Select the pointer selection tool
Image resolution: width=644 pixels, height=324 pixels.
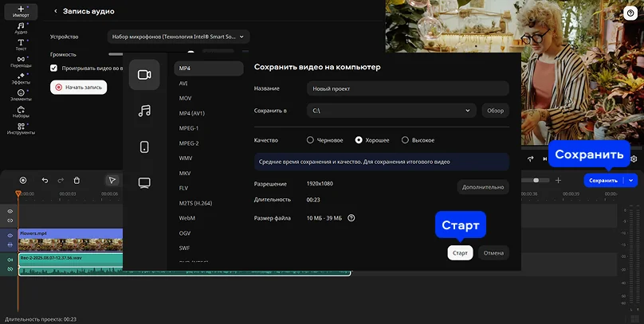(112, 180)
